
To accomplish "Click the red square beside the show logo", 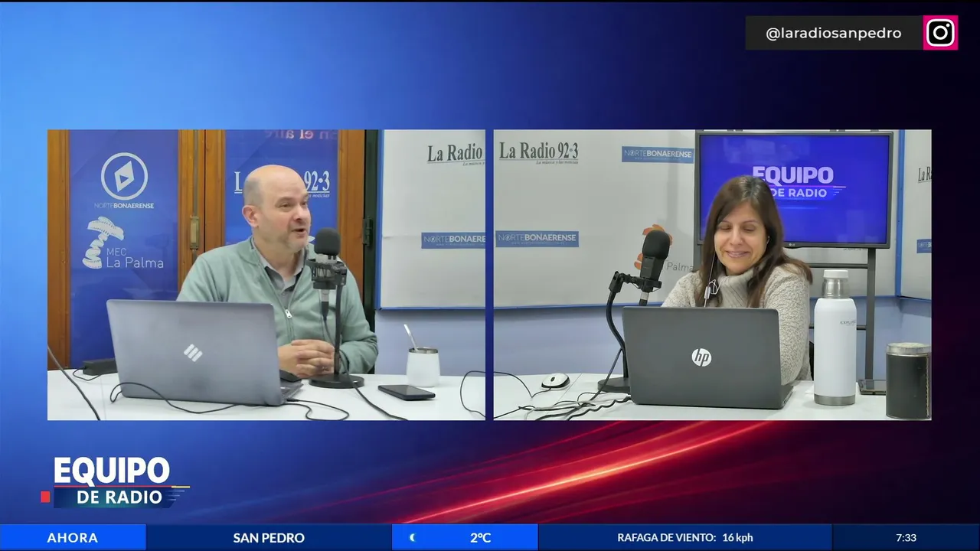I will coord(45,497).
